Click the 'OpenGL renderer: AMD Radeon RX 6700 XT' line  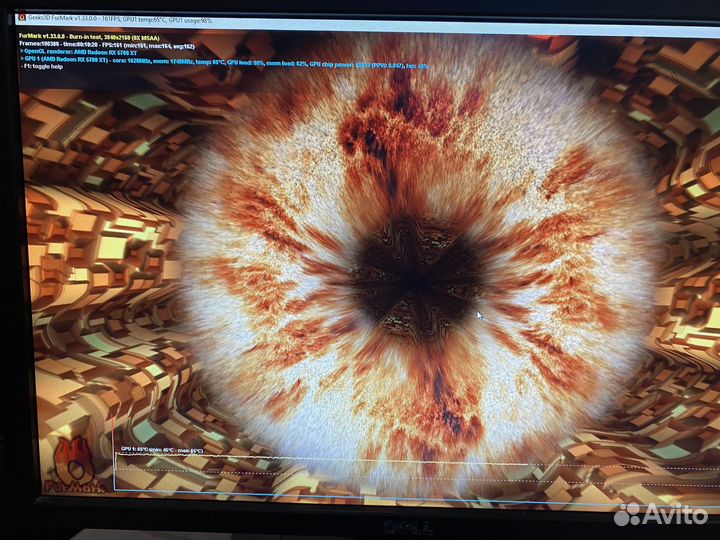[79, 52]
